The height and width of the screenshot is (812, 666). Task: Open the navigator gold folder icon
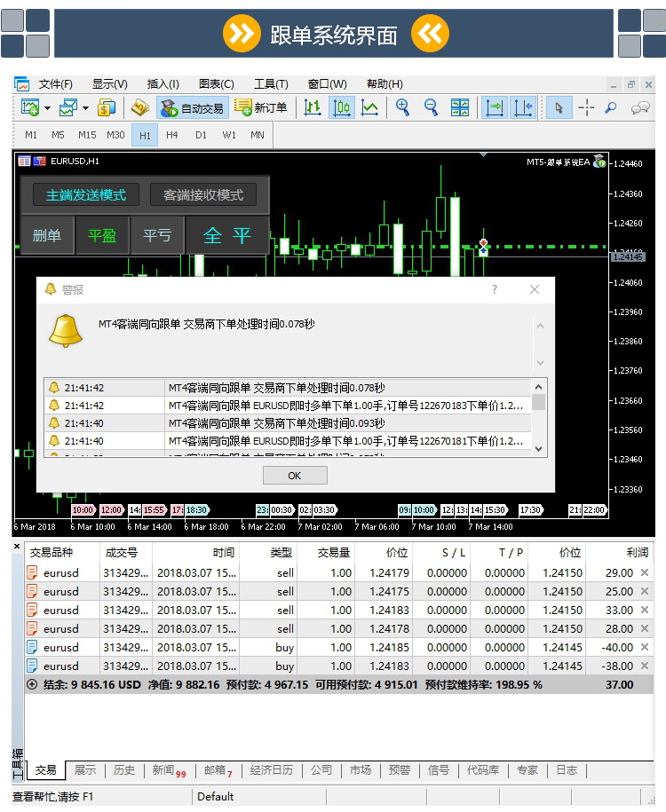(x=140, y=107)
